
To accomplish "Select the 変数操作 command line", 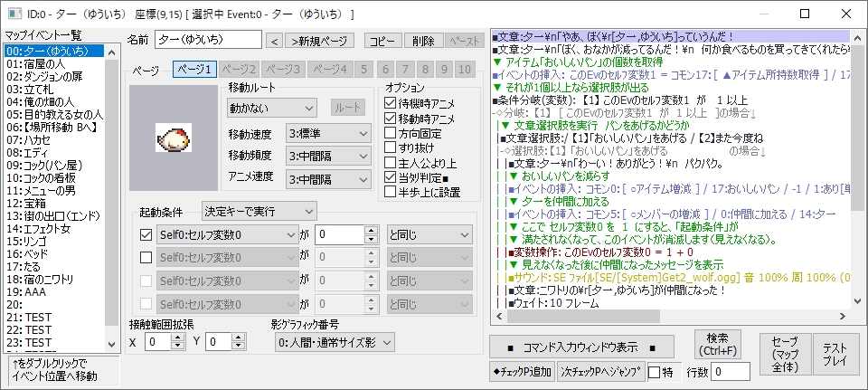I will 670,252.
